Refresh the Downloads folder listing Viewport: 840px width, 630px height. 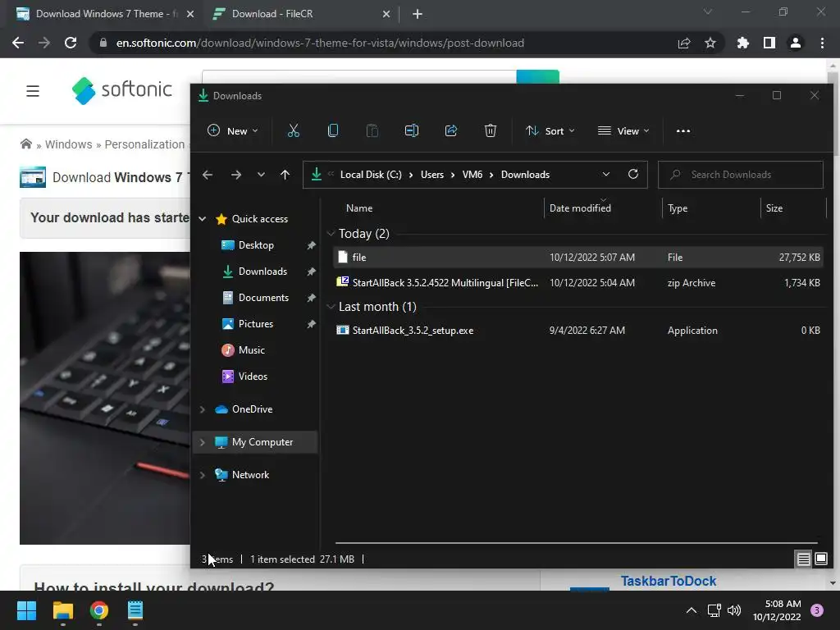tap(632, 174)
